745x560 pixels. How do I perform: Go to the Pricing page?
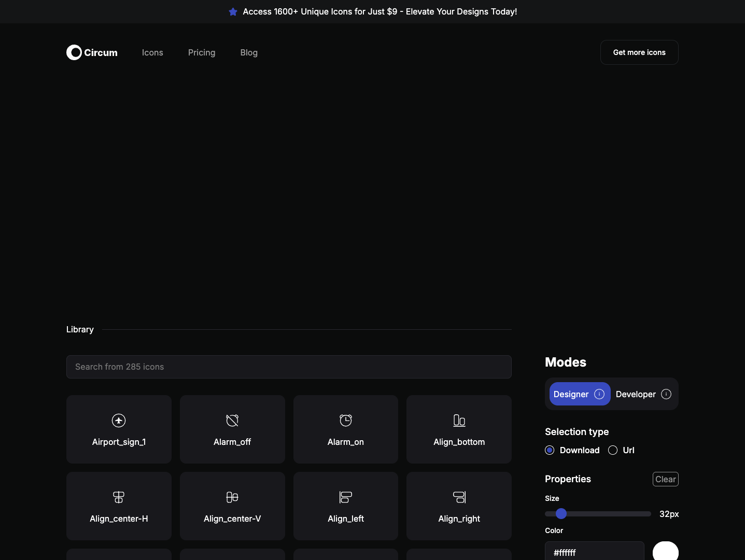(202, 52)
